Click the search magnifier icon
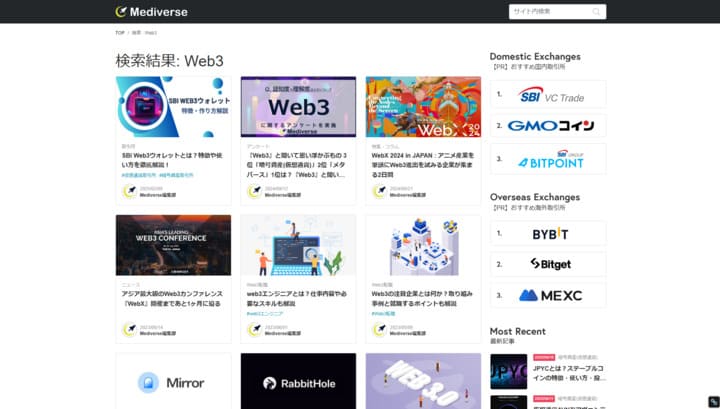720x409 pixels. [597, 12]
